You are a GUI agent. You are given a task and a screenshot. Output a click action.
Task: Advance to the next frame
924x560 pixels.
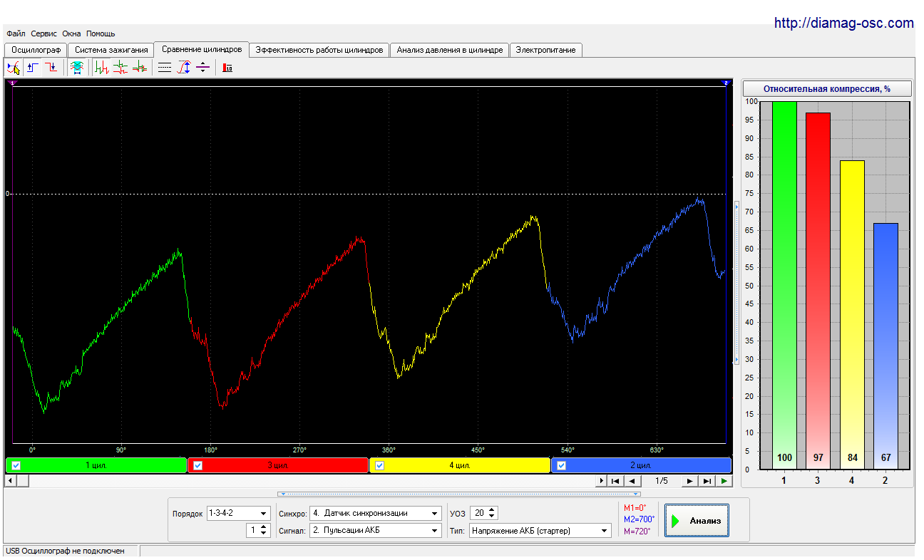coord(689,481)
